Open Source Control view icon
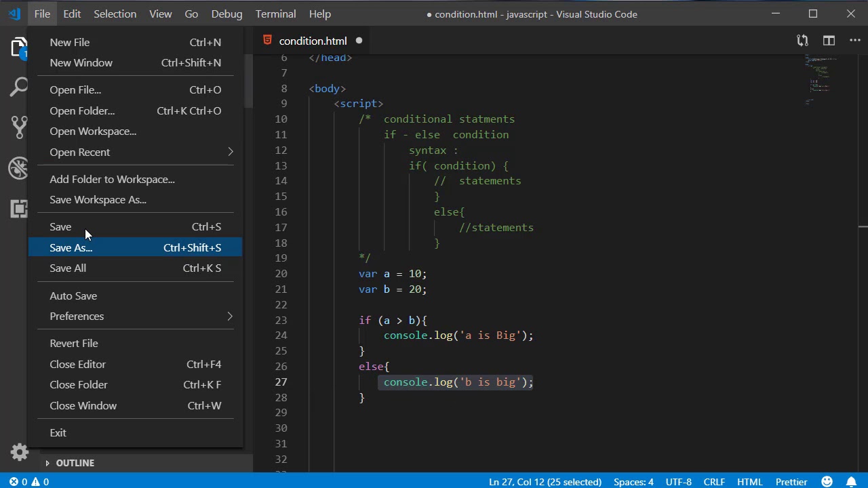This screenshot has width=868, height=488. pos(18,127)
